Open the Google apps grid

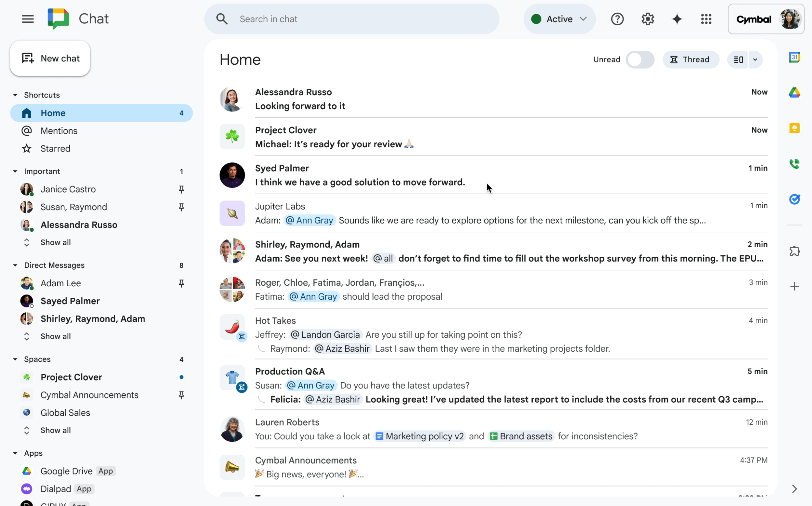point(706,19)
